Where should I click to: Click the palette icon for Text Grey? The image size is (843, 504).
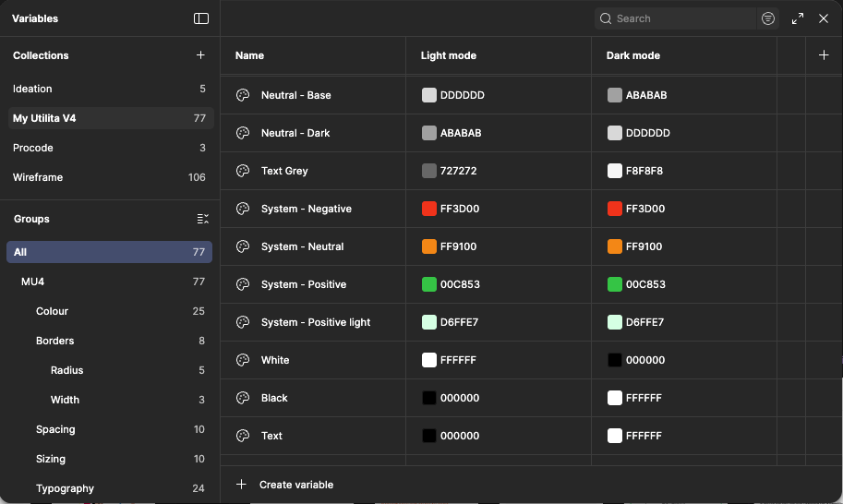pos(243,171)
